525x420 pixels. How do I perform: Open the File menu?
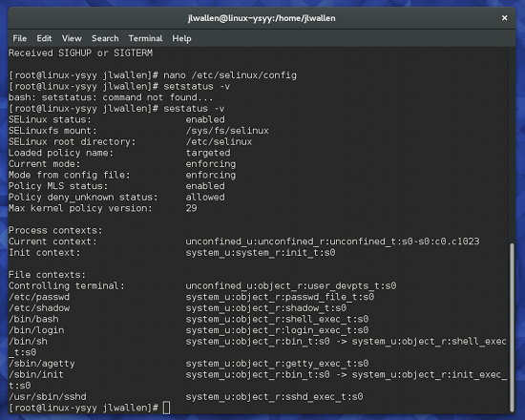pyautogui.click(x=20, y=38)
